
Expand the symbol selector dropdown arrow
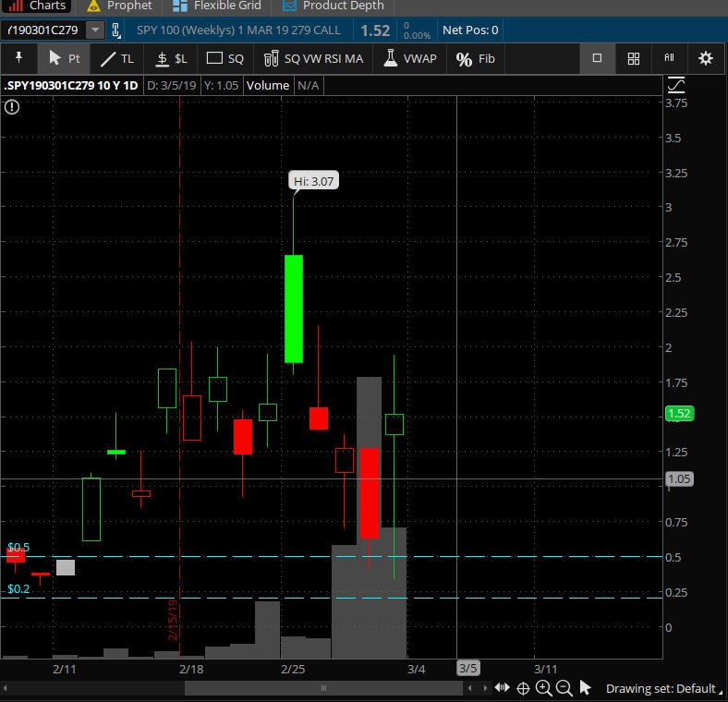(x=95, y=30)
